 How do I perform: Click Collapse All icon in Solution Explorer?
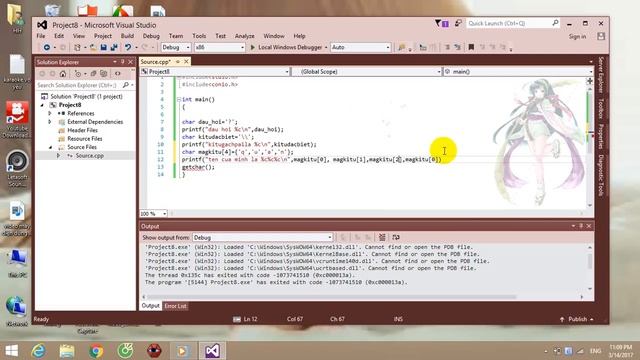click(93, 73)
